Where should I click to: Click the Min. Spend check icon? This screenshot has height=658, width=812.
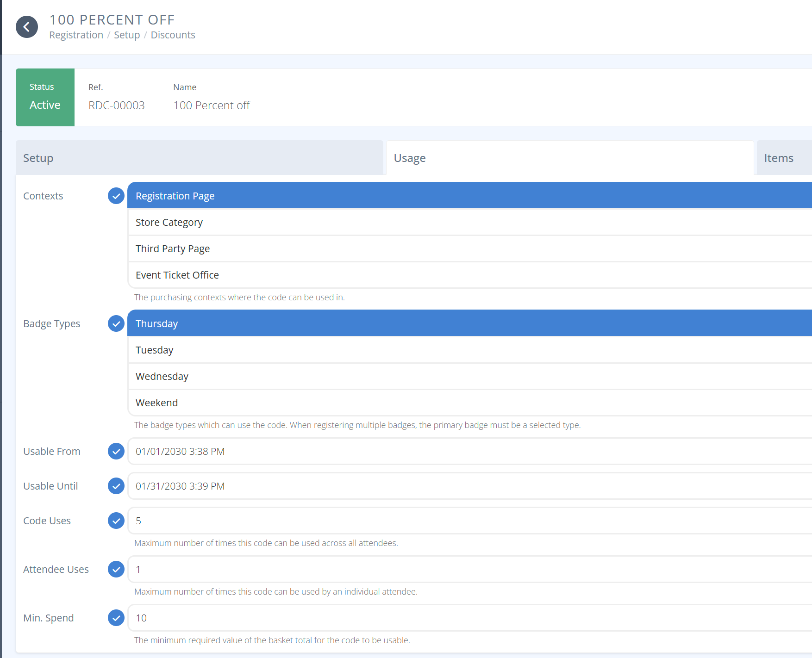116,618
